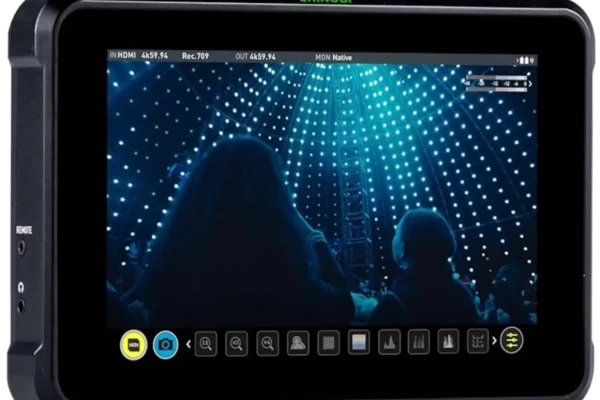600x400 pixels.
Task: Toggle the focus peaking silhouette icon
Action: coord(297,343)
